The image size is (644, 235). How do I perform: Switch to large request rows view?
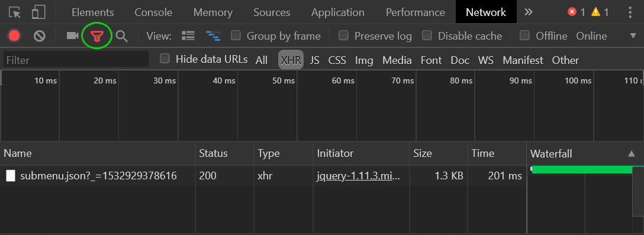[188, 36]
